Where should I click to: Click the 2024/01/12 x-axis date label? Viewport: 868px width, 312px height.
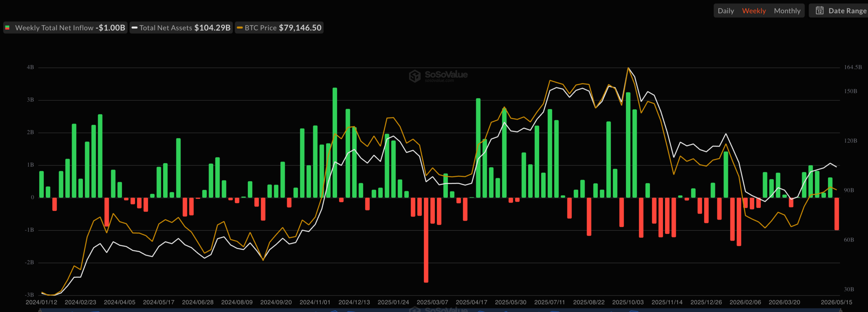(41, 302)
